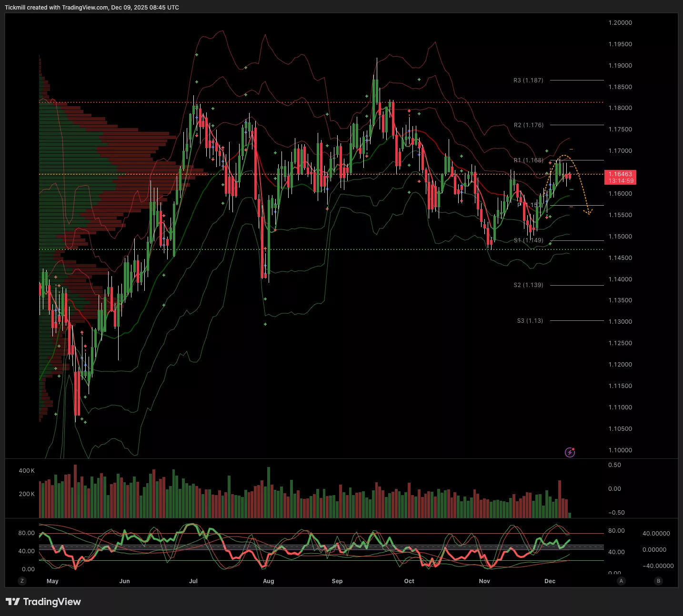Click the 400 K volume axis label

[x=27, y=471]
